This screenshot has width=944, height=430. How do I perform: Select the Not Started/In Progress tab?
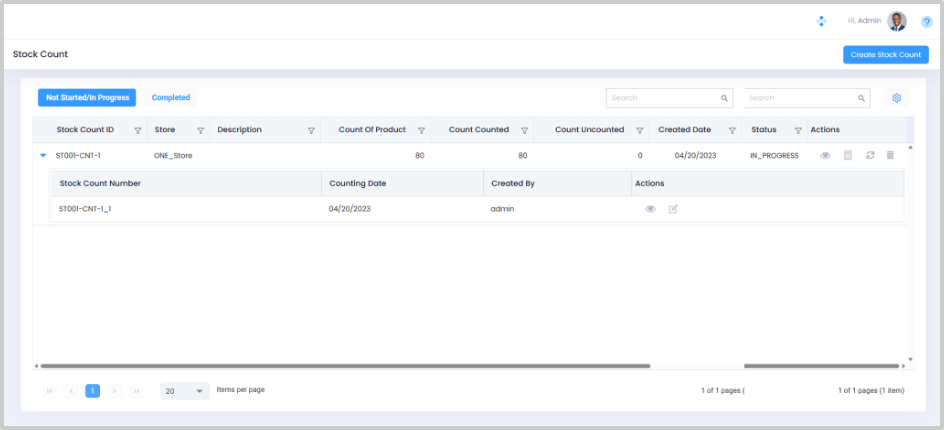[87, 98]
